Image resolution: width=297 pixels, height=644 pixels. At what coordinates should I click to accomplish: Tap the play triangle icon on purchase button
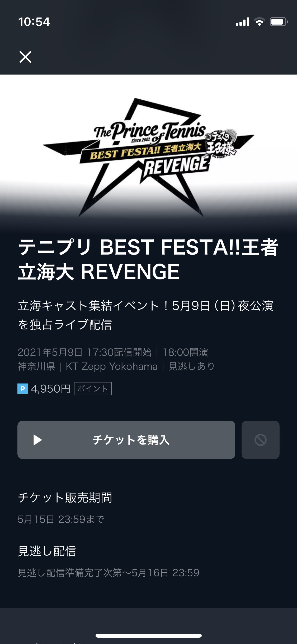[x=38, y=440]
